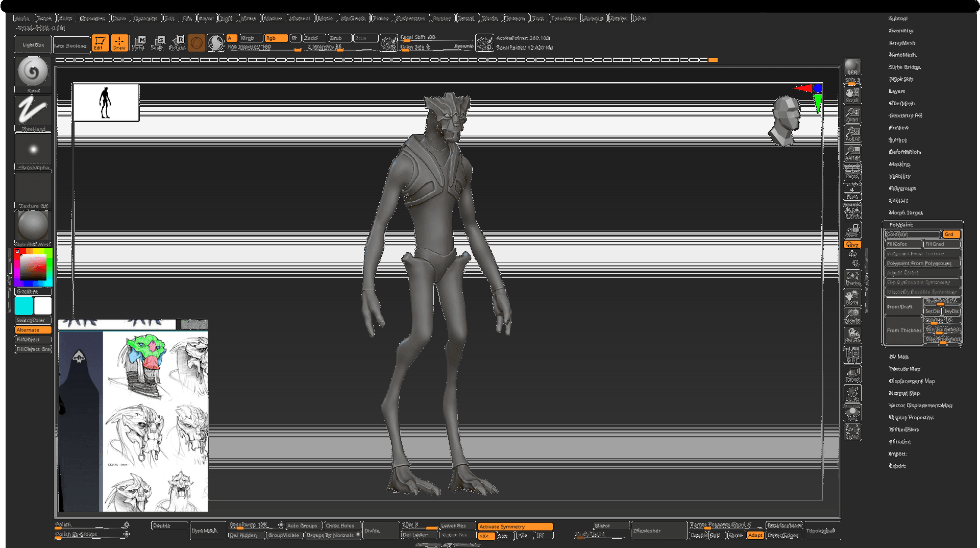This screenshot has width=980, height=548.
Task: Open the Layer menu
Action: pyautogui.click(x=206, y=18)
